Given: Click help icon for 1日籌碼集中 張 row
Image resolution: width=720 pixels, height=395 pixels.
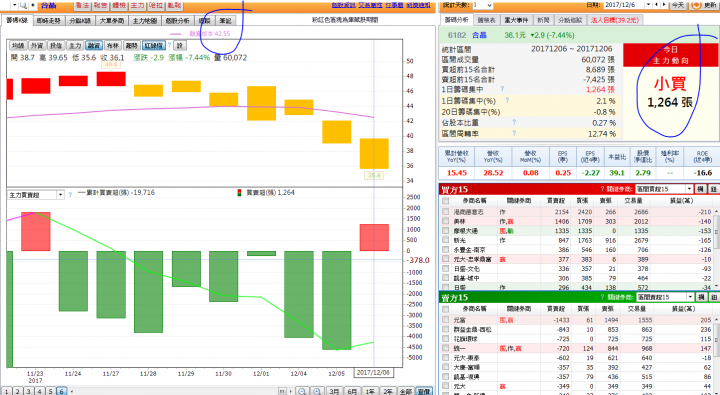Looking at the screenshot, I should 502,89.
